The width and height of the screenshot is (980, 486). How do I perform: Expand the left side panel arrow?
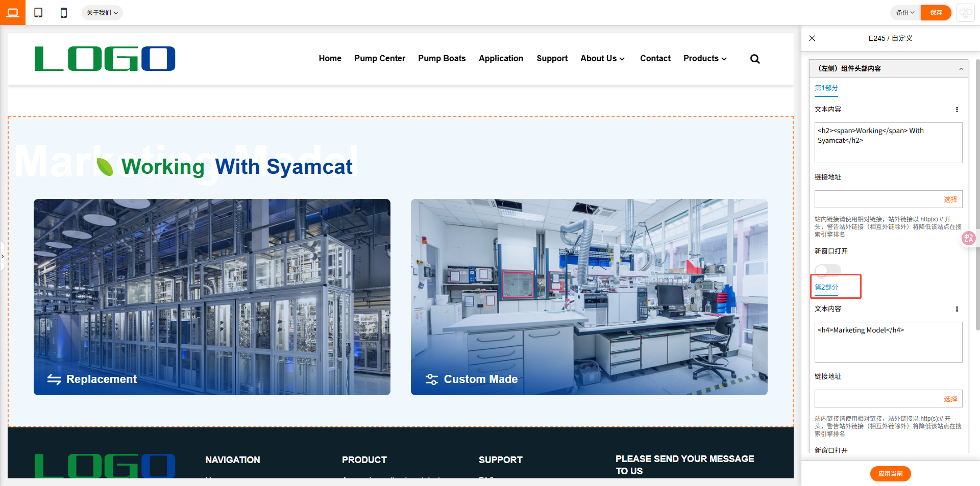(x=3, y=256)
